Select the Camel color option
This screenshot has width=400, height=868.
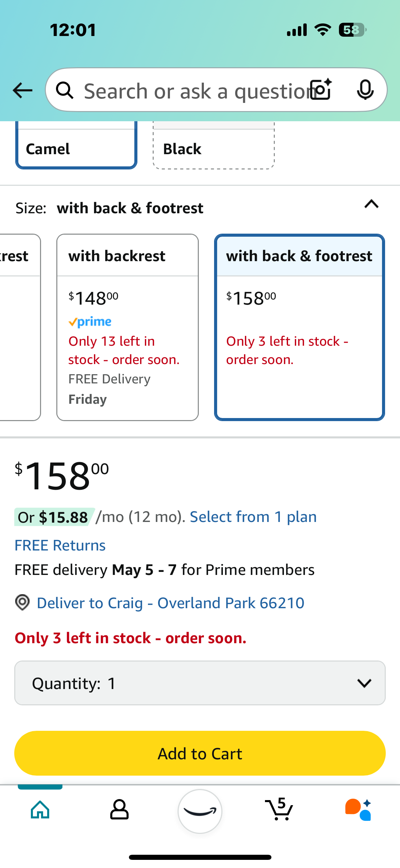tap(76, 148)
